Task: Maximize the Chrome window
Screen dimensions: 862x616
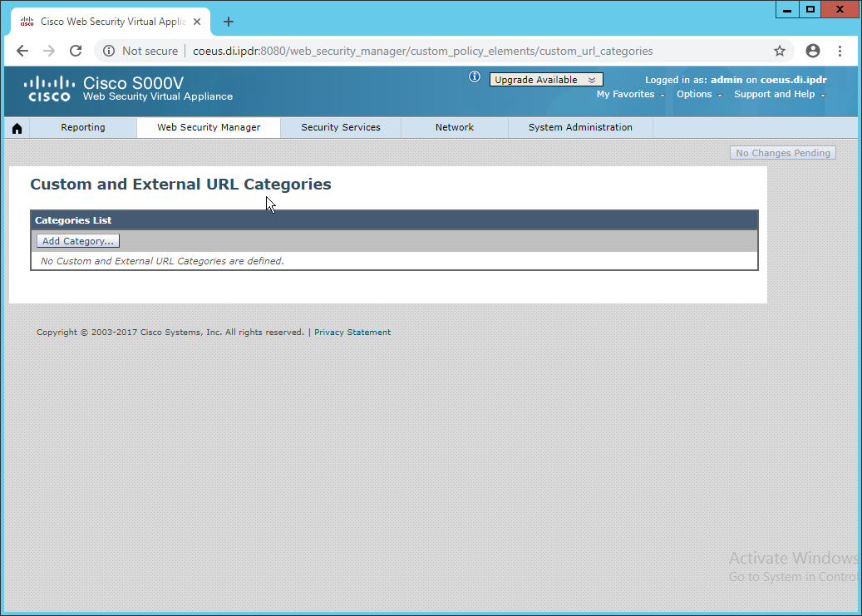Action: pyautogui.click(x=810, y=9)
